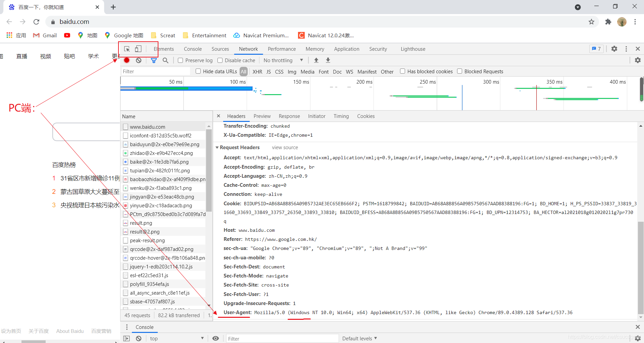The image size is (644, 343).
Task: Select the All filter button
Action: click(244, 72)
